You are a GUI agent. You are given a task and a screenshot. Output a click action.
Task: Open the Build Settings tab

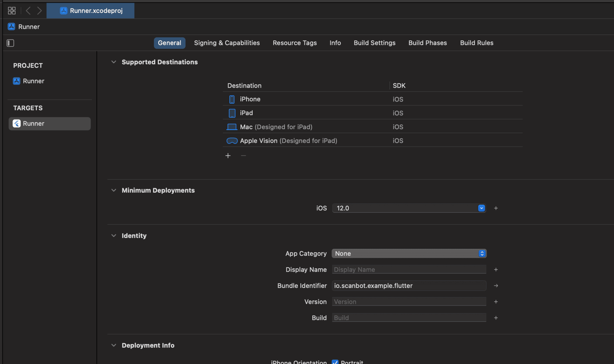[x=374, y=43]
